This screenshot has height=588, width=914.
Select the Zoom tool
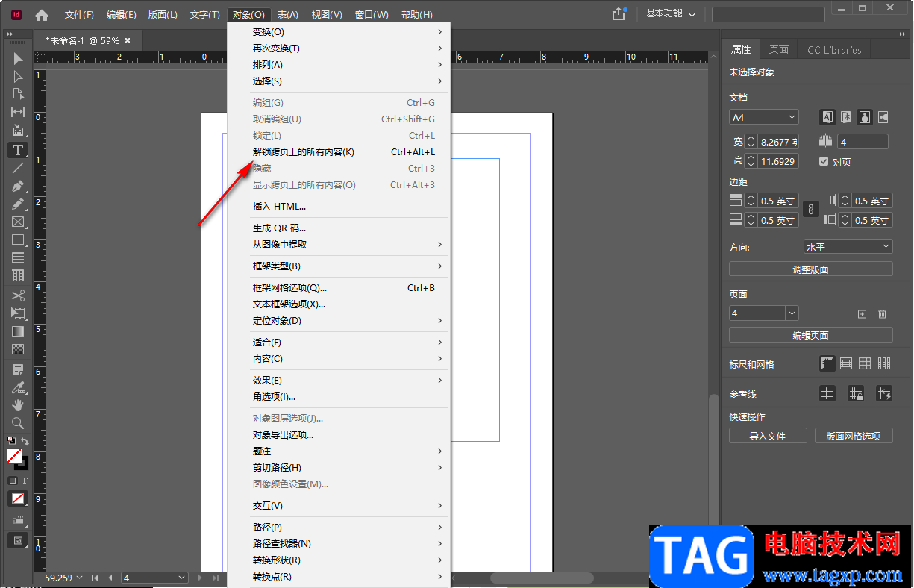pyautogui.click(x=18, y=423)
